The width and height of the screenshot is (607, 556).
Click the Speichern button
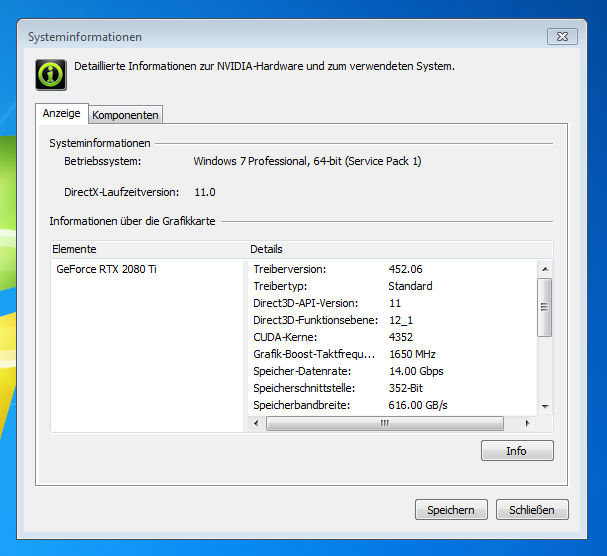[x=451, y=510]
